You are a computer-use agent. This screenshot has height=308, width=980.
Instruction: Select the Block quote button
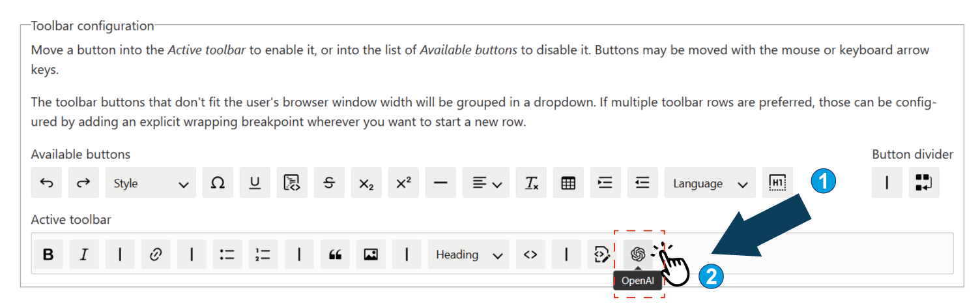click(335, 254)
